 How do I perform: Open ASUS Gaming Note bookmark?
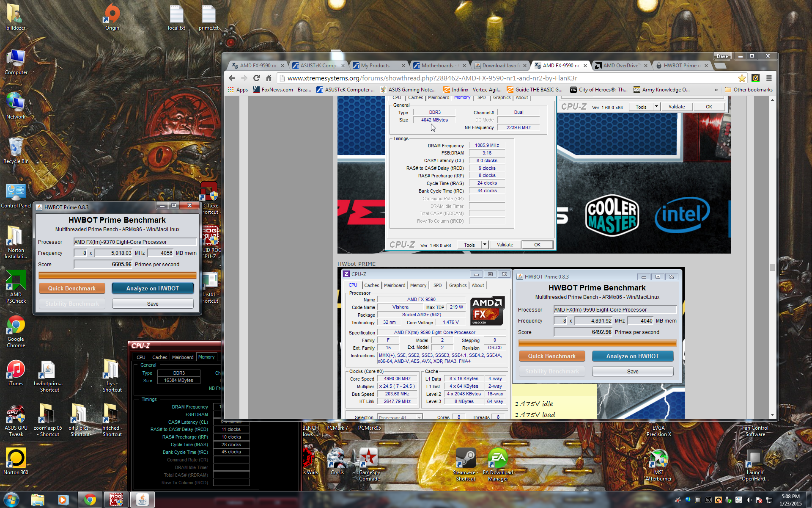[408, 90]
